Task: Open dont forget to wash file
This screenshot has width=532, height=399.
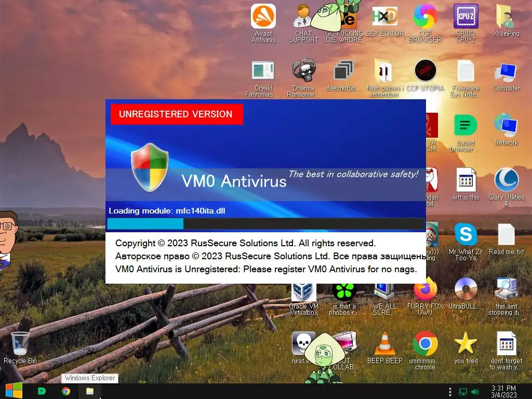Action: [x=506, y=350]
